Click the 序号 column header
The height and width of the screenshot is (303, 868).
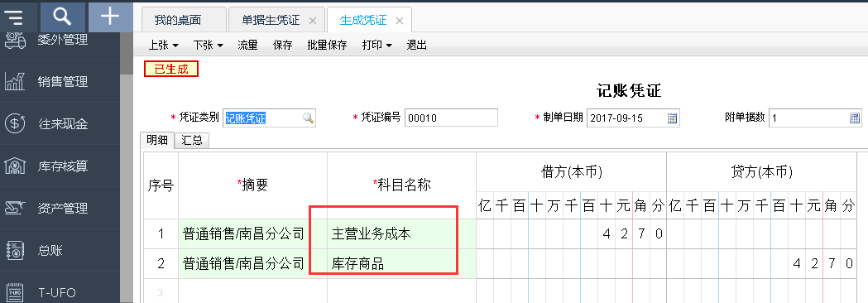pyautogui.click(x=161, y=185)
